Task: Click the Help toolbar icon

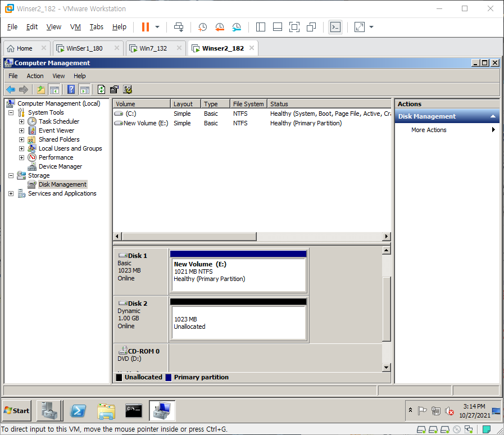Action: coord(71,89)
